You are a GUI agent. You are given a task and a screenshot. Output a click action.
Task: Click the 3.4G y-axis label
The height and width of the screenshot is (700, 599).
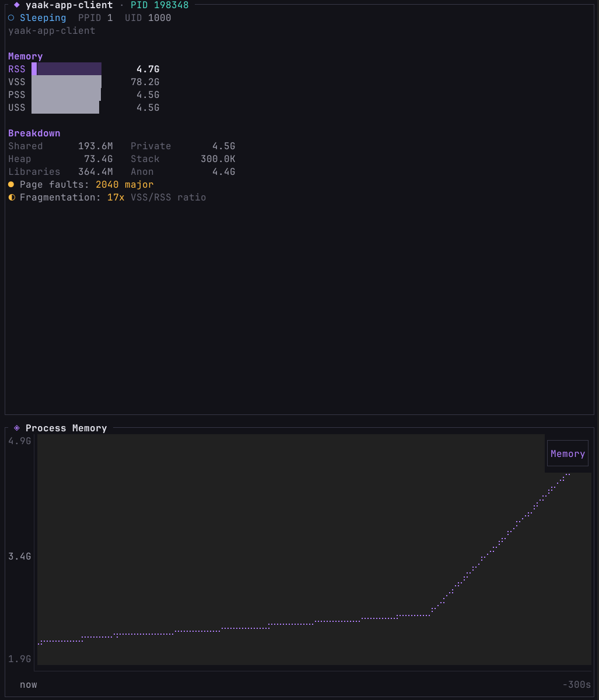20,557
